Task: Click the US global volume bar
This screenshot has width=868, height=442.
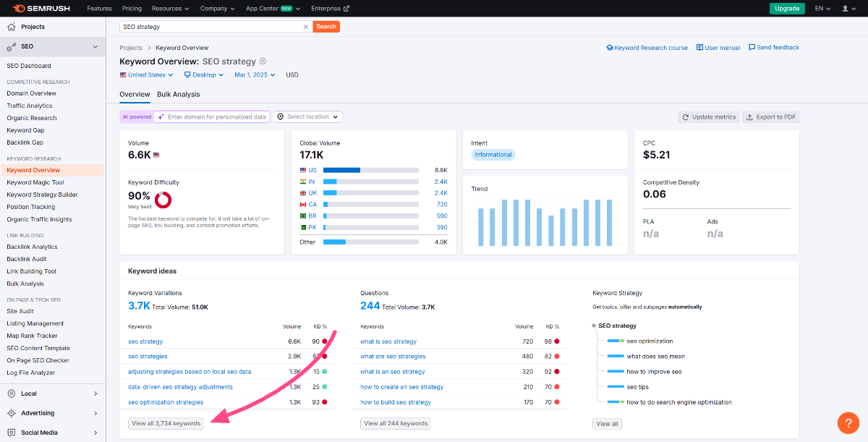Action: tap(370, 170)
